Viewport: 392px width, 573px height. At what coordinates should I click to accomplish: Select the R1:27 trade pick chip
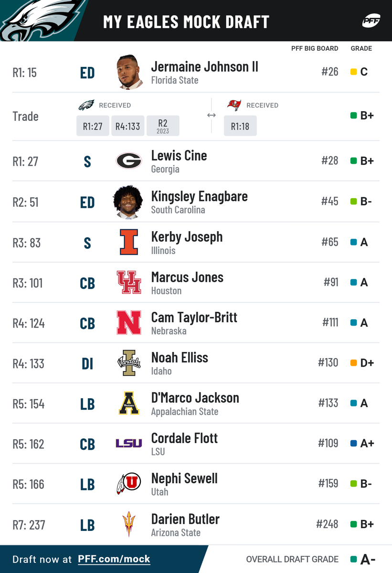point(93,127)
